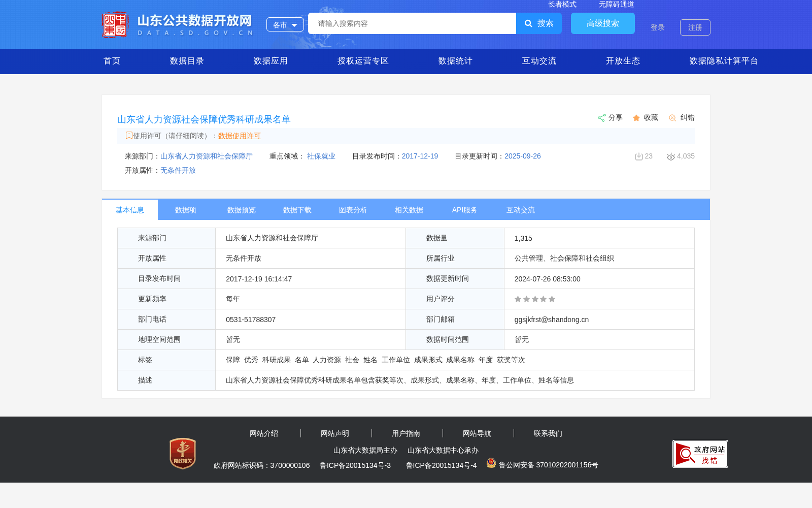Switch to the 互动交流 tab in dataset tabs
The height and width of the screenshot is (508, 812).
coord(521,210)
